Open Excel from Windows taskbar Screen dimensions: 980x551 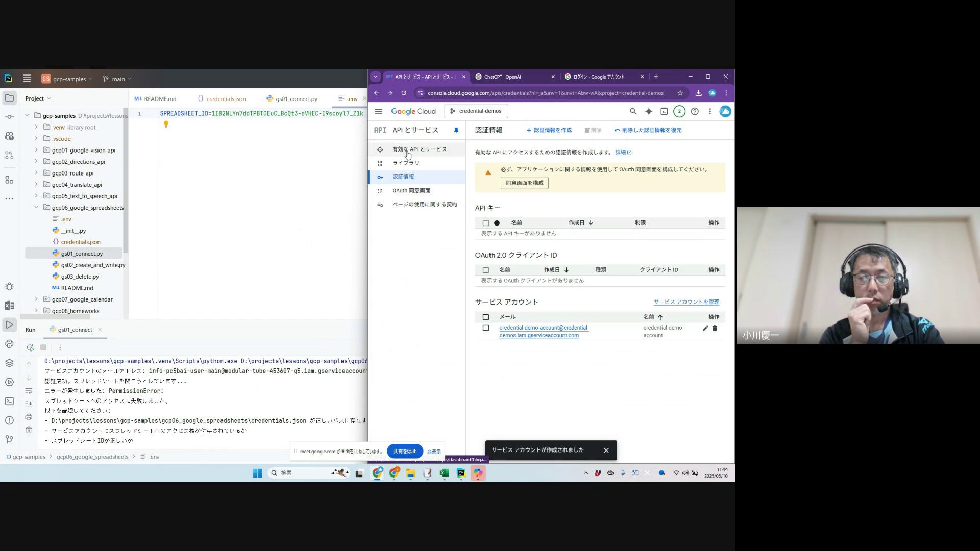tap(444, 473)
